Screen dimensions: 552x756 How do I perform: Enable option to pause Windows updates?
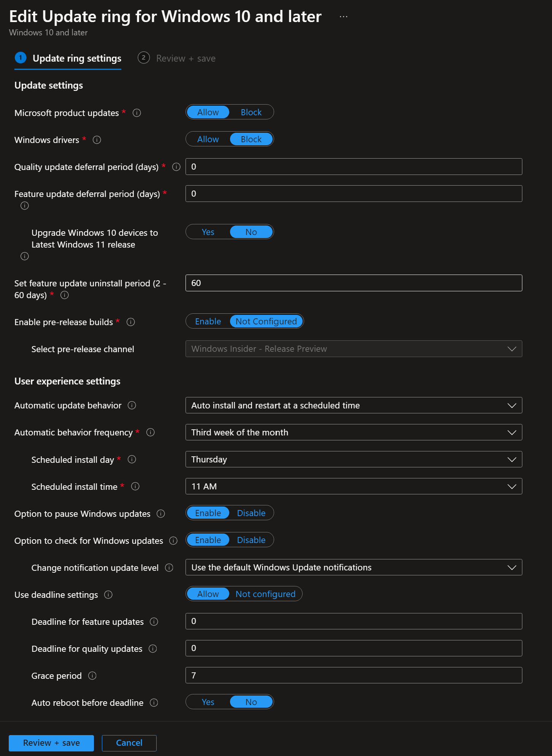208,513
